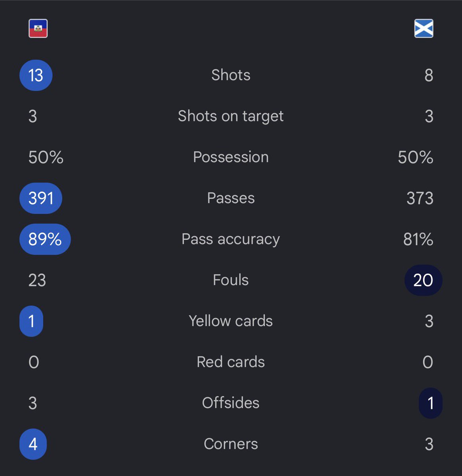Image resolution: width=462 pixels, height=476 pixels.
Task: Click the highlighted 391 passes badge
Action: pyautogui.click(x=41, y=198)
